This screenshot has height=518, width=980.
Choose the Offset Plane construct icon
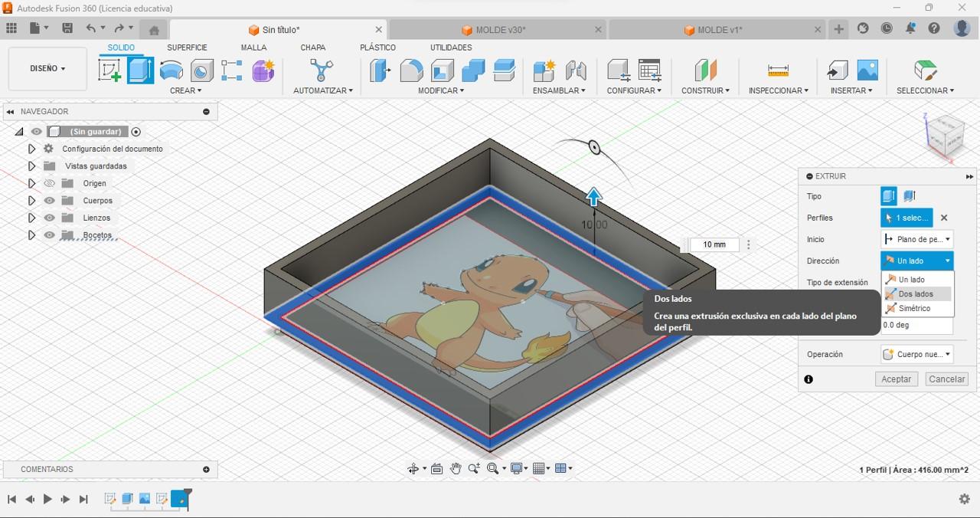click(705, 70)
